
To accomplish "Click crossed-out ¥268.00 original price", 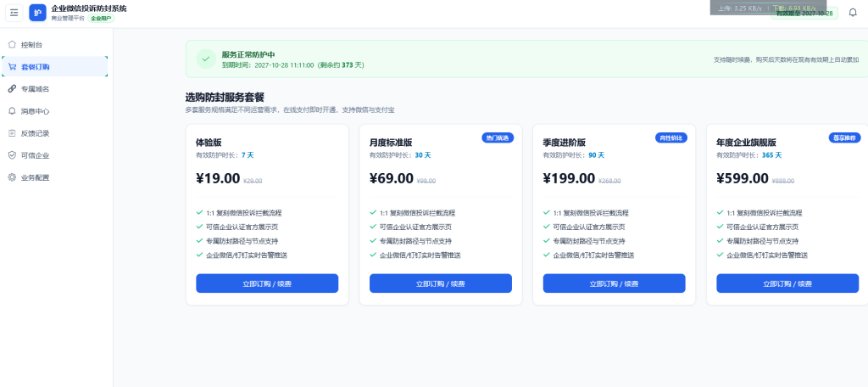I will pyautogui.click(x=609, y=181).
